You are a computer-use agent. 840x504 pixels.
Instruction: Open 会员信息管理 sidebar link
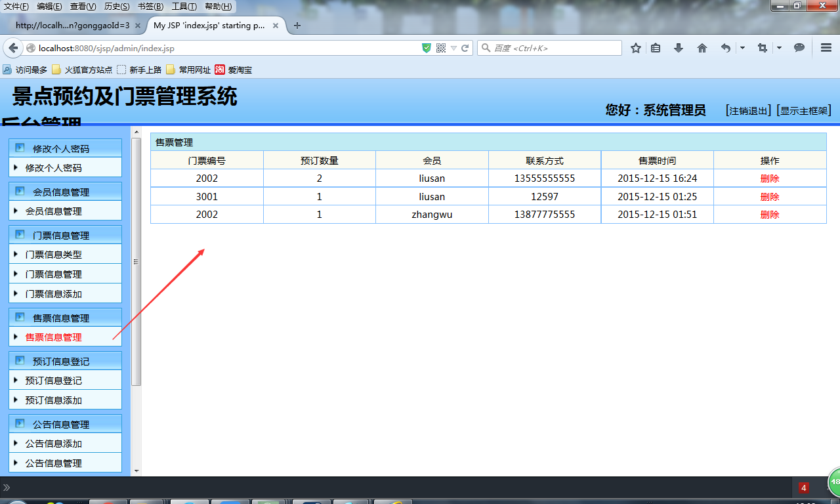pyautogui.click(x=54, y=211)
